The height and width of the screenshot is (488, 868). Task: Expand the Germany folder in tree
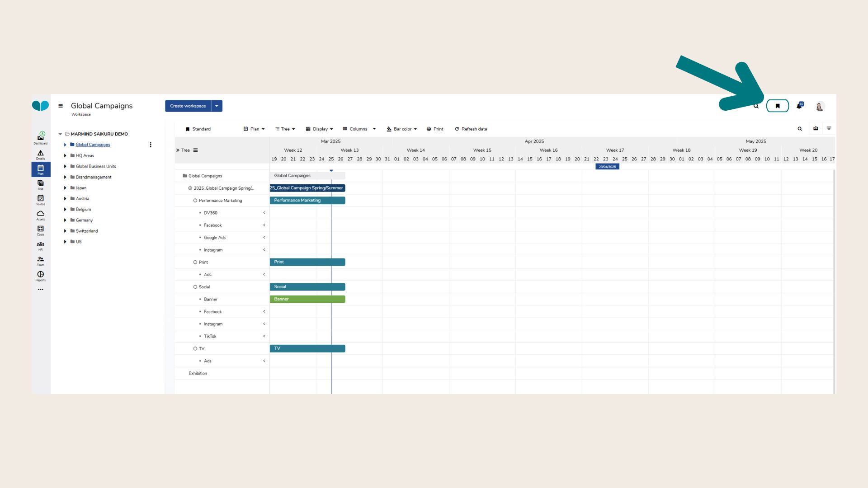coord(65,221)
